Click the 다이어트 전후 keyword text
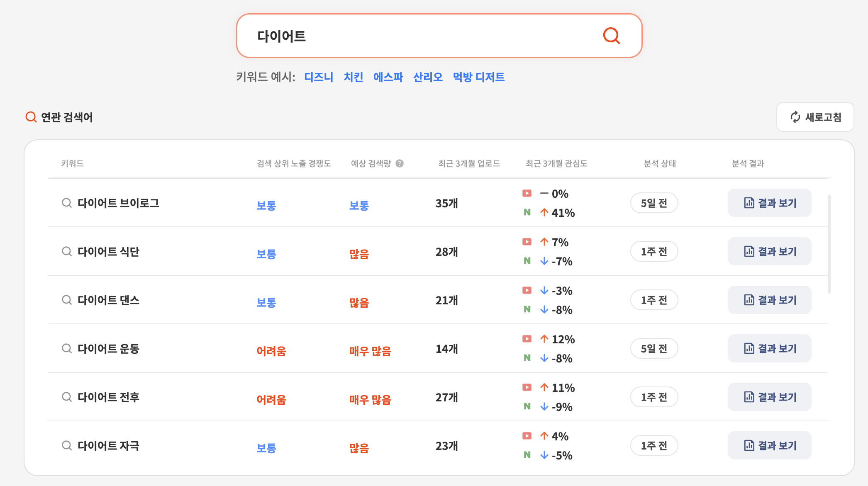The width and height of the screenshot is (868, 486). [108, 397]
